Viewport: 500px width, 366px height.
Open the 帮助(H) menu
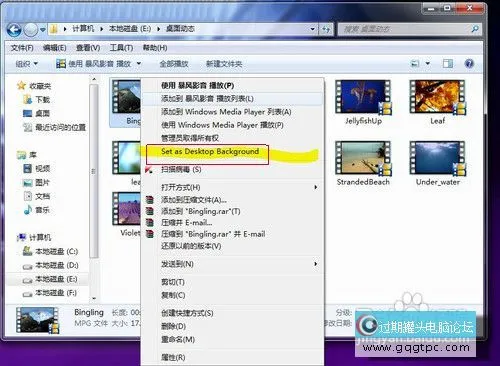coord(155,48)
